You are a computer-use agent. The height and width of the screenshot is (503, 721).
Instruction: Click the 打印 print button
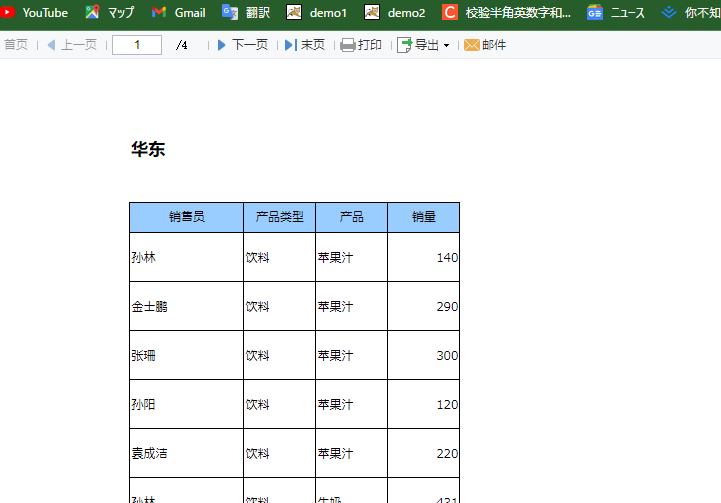point(361,45)
